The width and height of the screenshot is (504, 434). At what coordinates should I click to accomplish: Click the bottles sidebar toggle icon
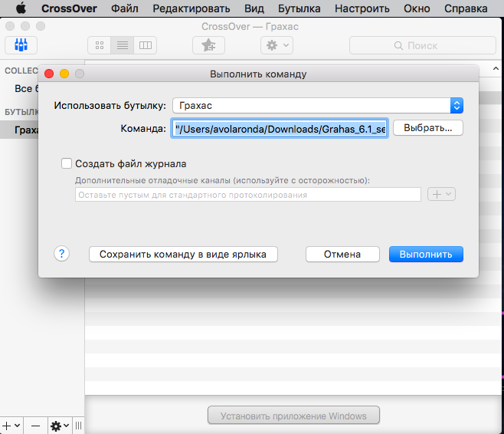point(21,45)
